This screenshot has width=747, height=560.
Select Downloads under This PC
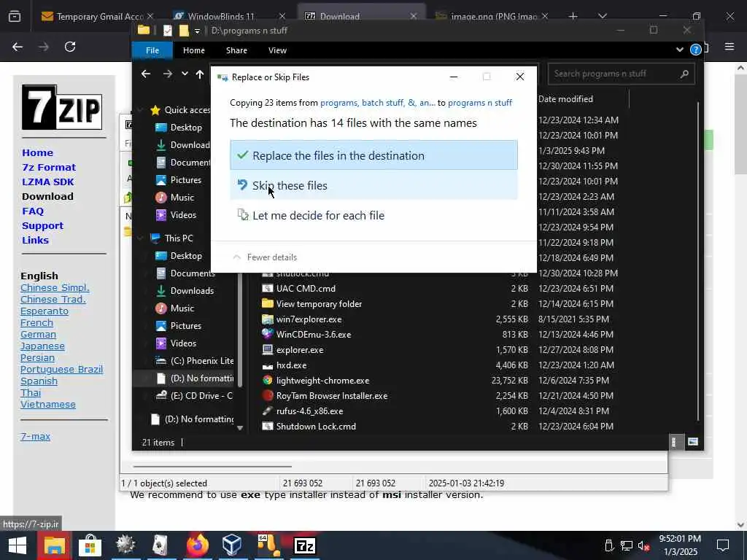click(x=192, y=290)
